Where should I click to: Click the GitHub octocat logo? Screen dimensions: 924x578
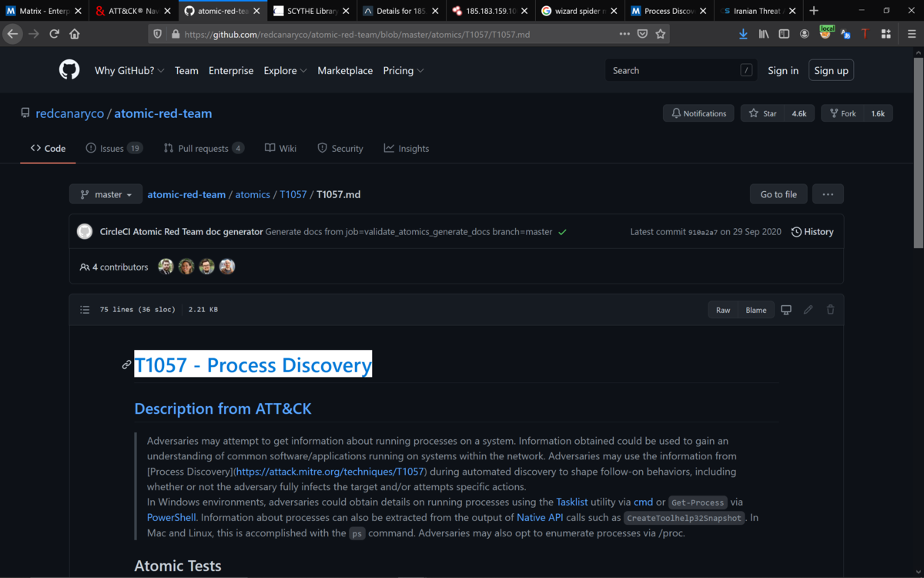point(69,70)
